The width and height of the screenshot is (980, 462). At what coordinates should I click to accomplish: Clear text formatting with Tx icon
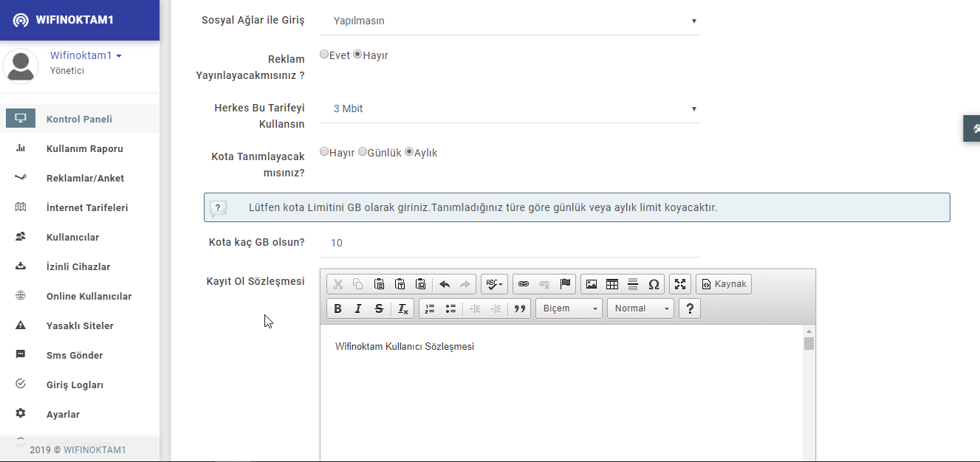[402, 308]
